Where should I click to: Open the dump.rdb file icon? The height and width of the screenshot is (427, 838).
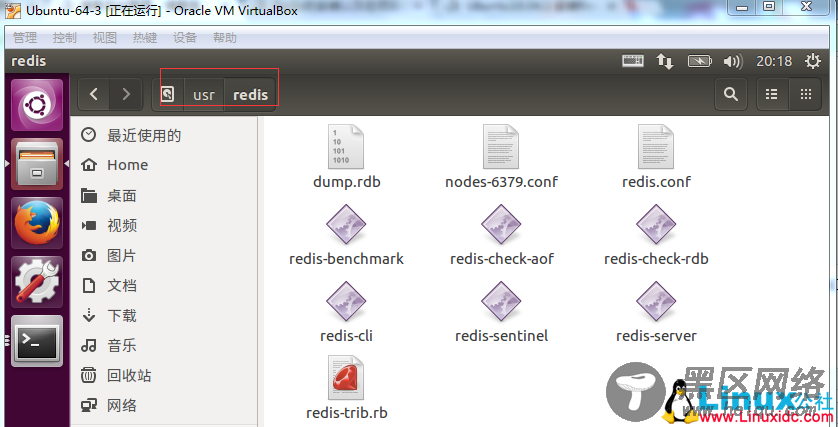[346, 147]
